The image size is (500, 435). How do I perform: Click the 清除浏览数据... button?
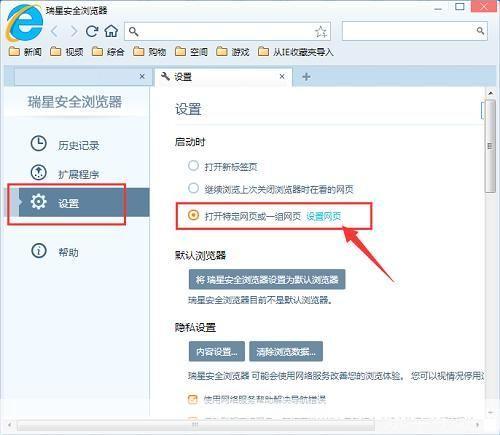[x=286, y=351]
